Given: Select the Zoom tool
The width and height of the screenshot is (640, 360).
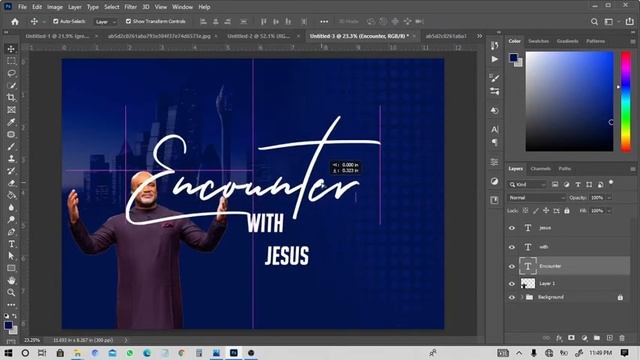Looking at the screenshot, I should coord(11,293).
